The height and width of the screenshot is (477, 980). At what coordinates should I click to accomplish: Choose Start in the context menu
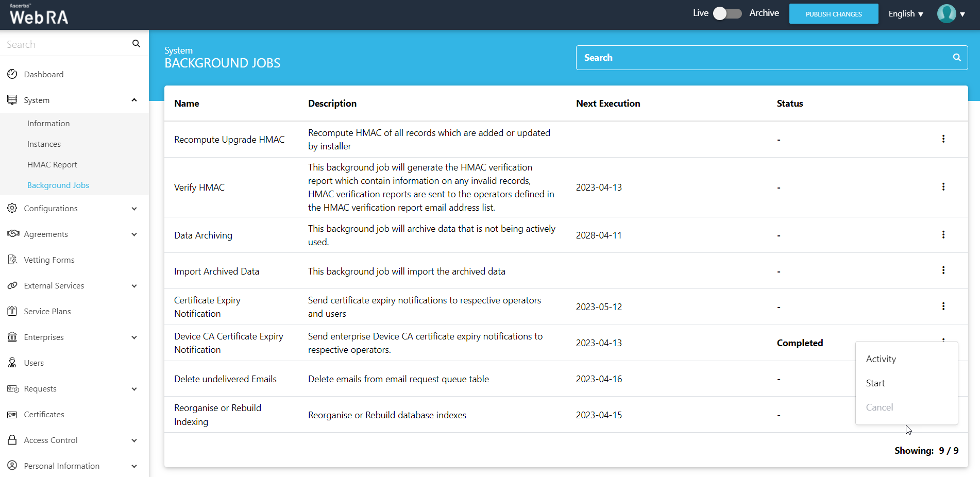(875, 383)
